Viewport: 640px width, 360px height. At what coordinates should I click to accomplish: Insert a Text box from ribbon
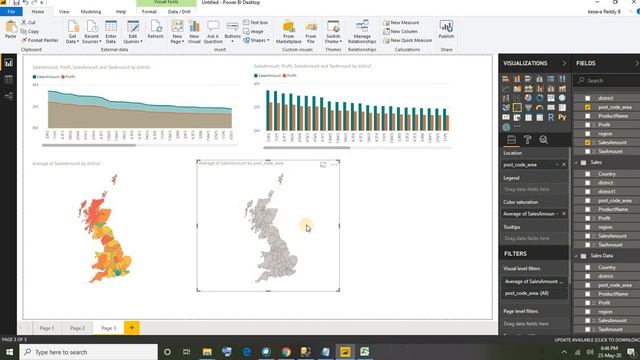[256, 22]
